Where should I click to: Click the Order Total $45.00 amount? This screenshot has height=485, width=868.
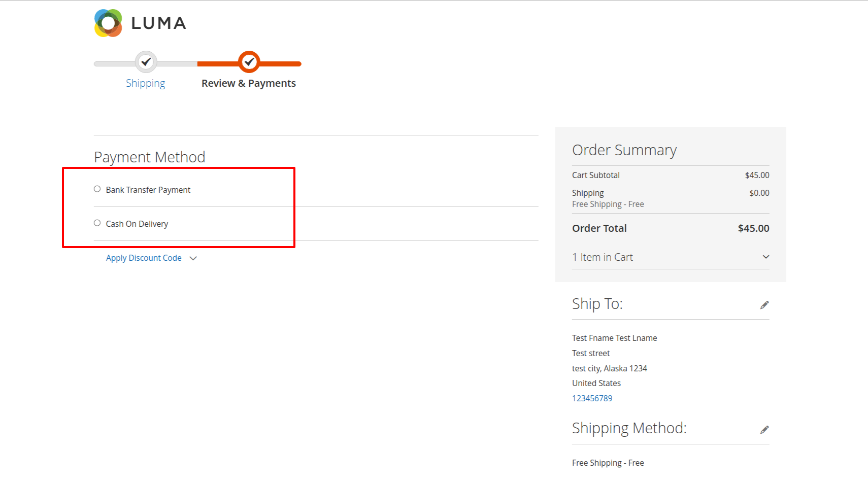pyautogui.click(x=753, y=228)
